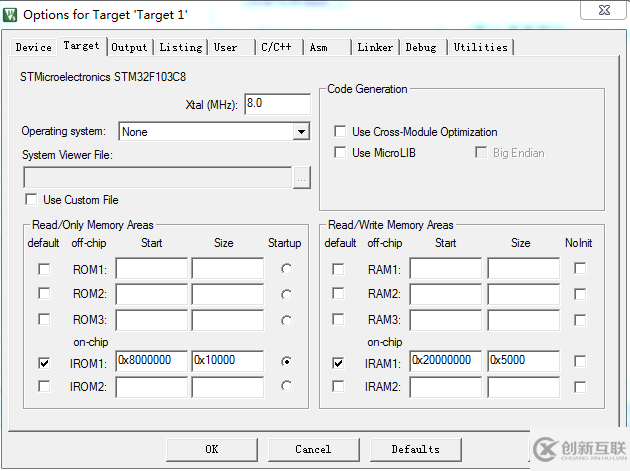Enable NoInit for RAM2
The image size is (630, 471).
[580, 294]
